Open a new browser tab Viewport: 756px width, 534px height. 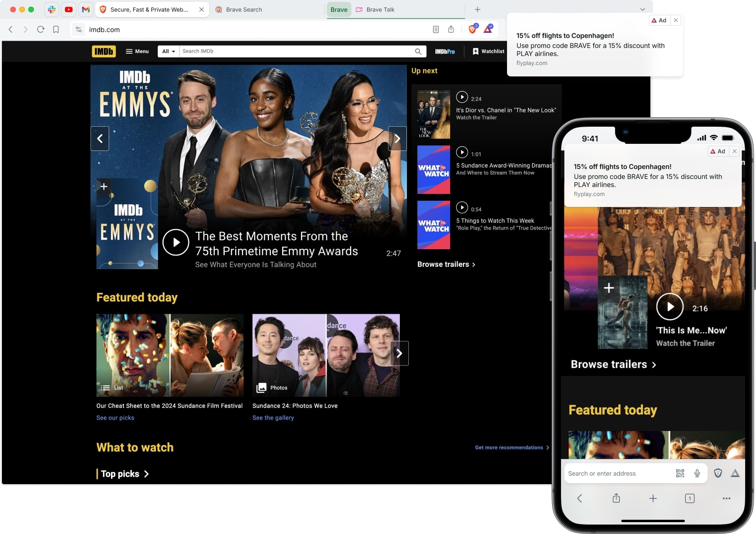click(478, 9)
